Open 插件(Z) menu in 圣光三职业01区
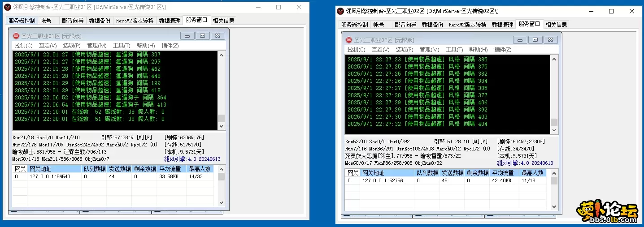 [170, 46]
